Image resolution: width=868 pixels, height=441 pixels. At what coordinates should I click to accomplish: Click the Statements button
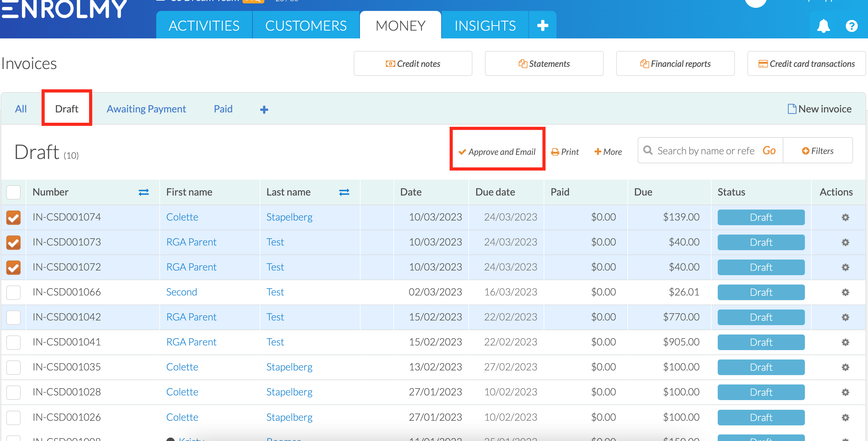coord(544,64)
